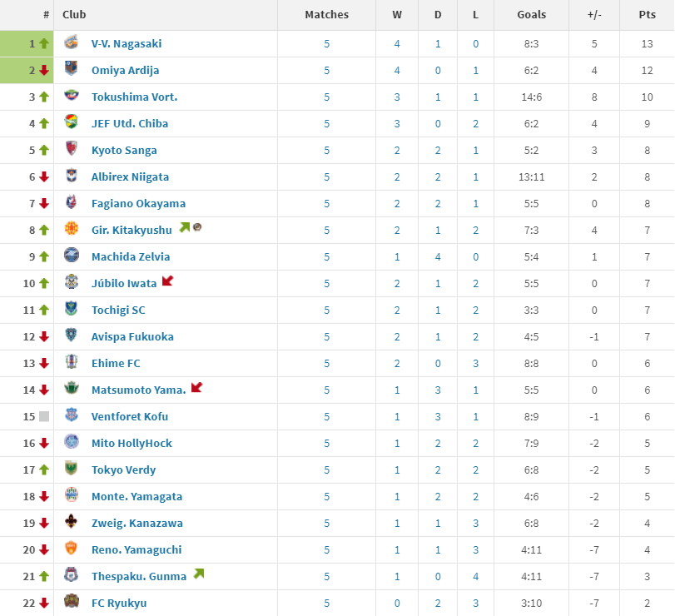
Task: Click the Gir. Kitakyushu promoted arrow icon
Action: click(185, 227)
